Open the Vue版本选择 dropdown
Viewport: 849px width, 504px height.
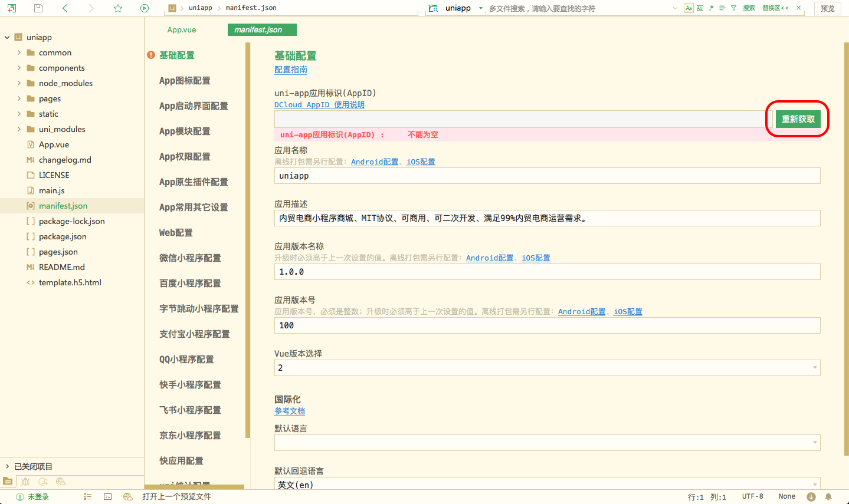pos(548,368)
